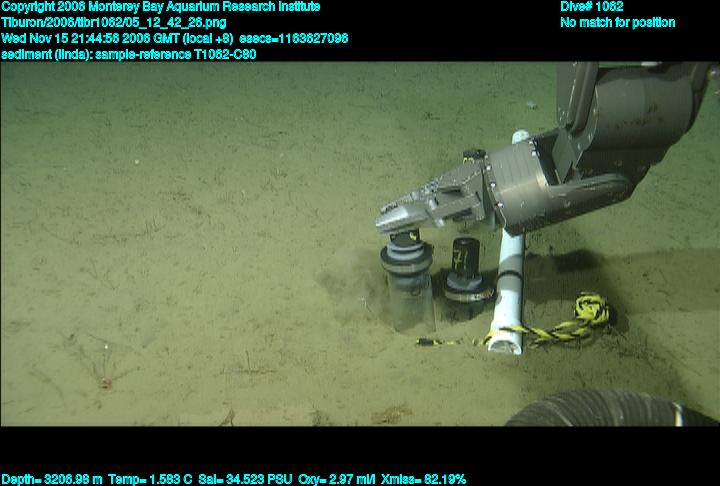Click the manipulator arm gripper claw
Viewport: 720px width, 486px height.
(x=418, y=206)
